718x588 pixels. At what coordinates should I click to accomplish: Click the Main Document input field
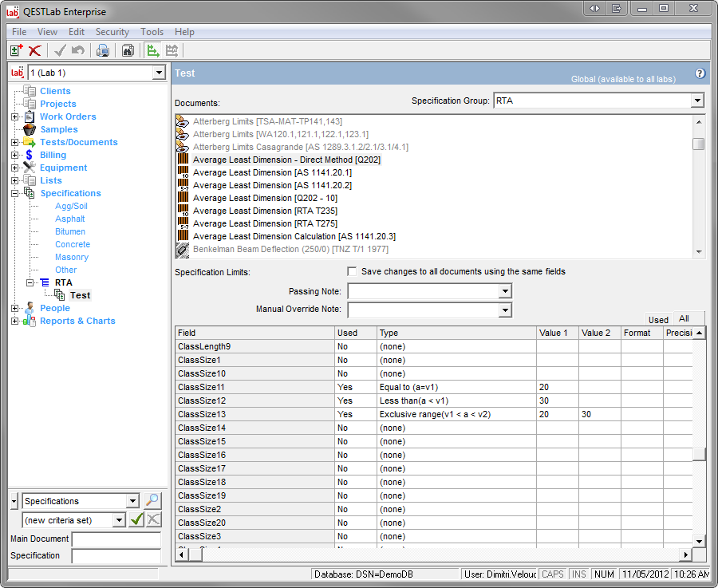[116, 539]
